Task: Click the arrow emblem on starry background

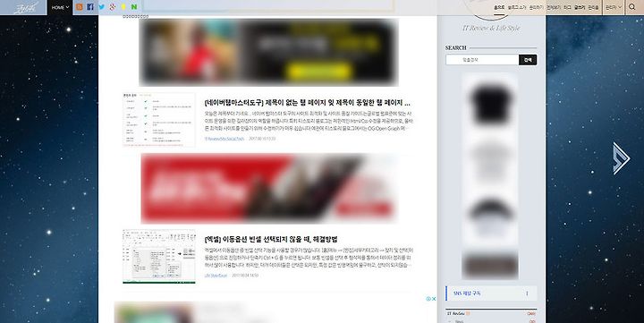Action: (x=621, y=158)
